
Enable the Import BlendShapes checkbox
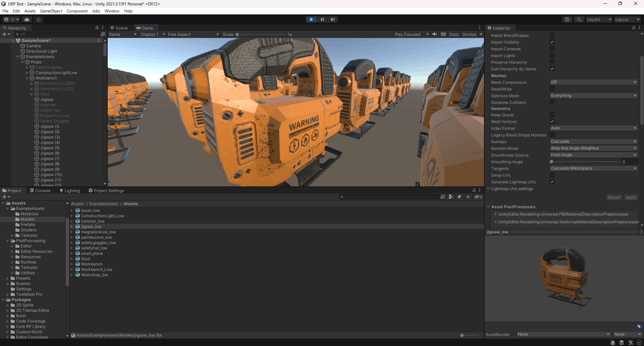coord(552,35)
